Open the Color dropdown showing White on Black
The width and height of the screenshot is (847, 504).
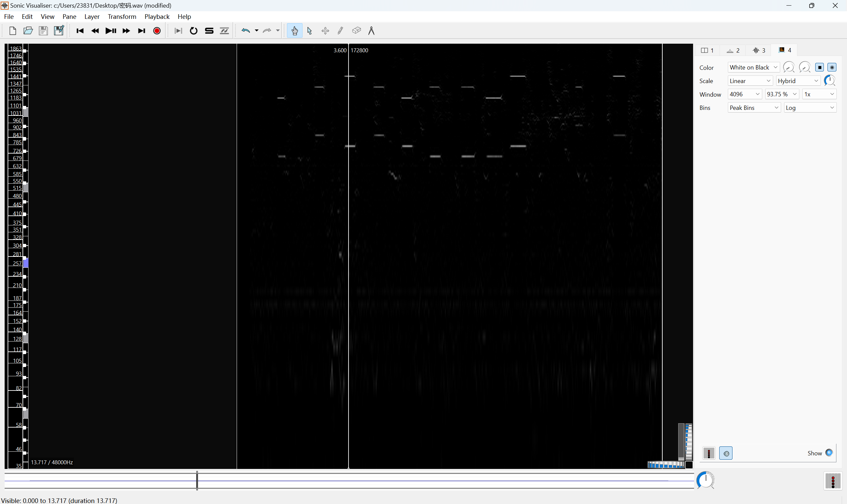753,67
